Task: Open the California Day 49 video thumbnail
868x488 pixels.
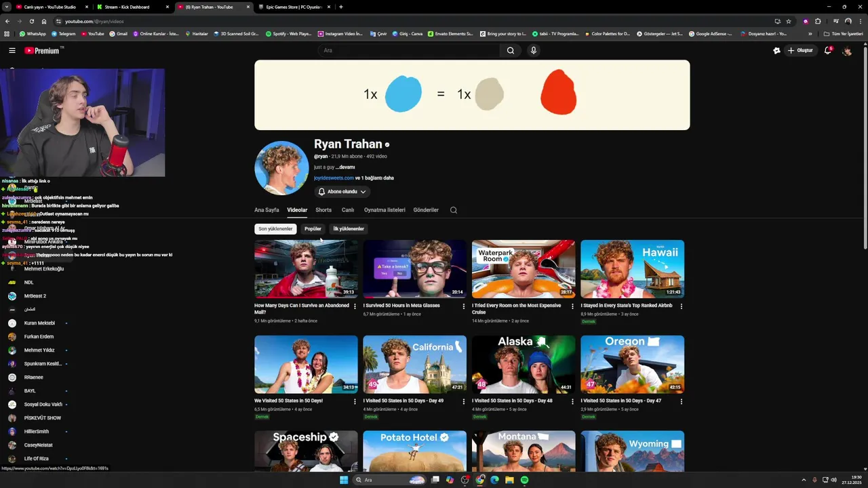Action: point(414,364)
